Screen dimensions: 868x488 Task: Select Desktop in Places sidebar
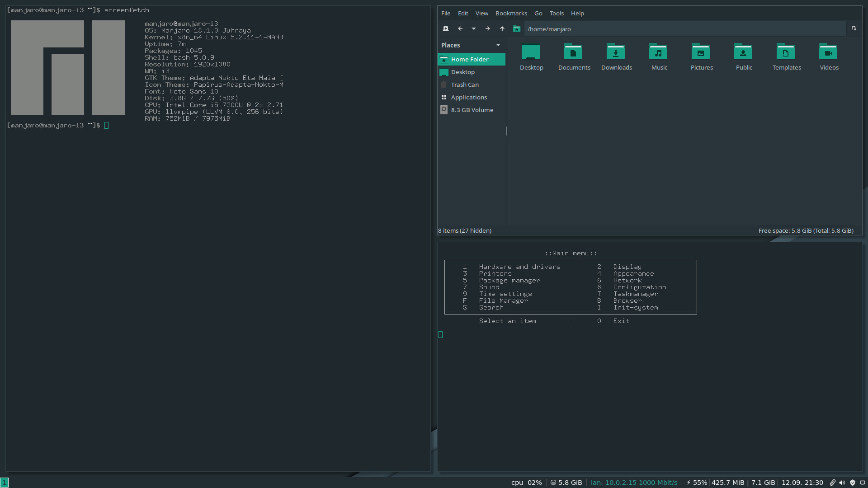point(471,72)
